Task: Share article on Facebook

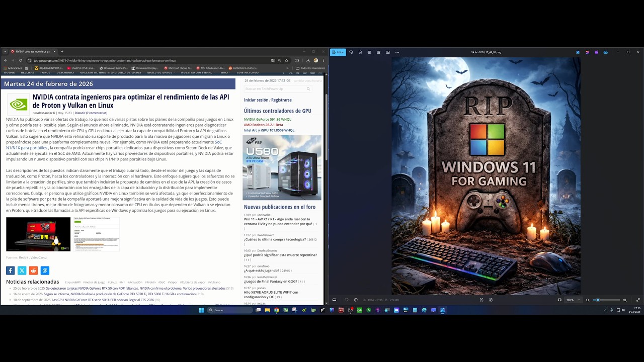Action: tap(10, 270)
